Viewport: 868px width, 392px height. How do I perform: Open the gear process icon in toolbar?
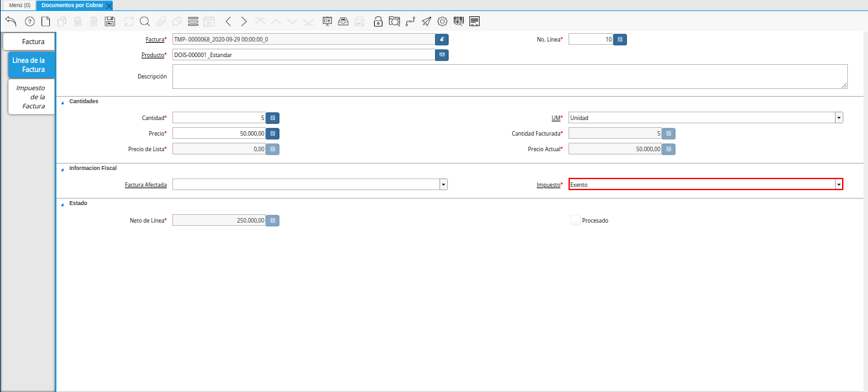(443, 21)
